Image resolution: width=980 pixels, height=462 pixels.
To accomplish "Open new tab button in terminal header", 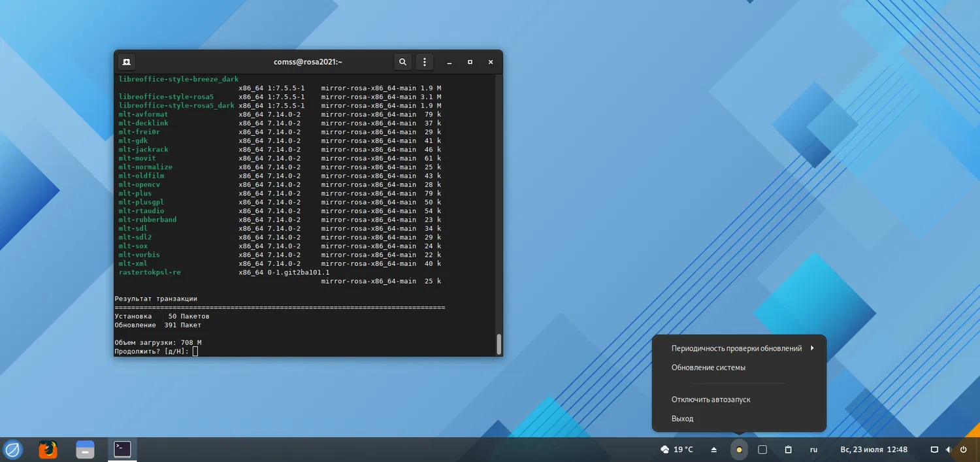I will pos(126,62).
